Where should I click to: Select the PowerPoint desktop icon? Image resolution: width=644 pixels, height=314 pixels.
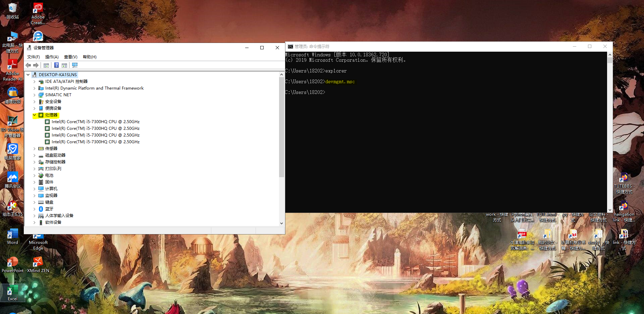13,264
